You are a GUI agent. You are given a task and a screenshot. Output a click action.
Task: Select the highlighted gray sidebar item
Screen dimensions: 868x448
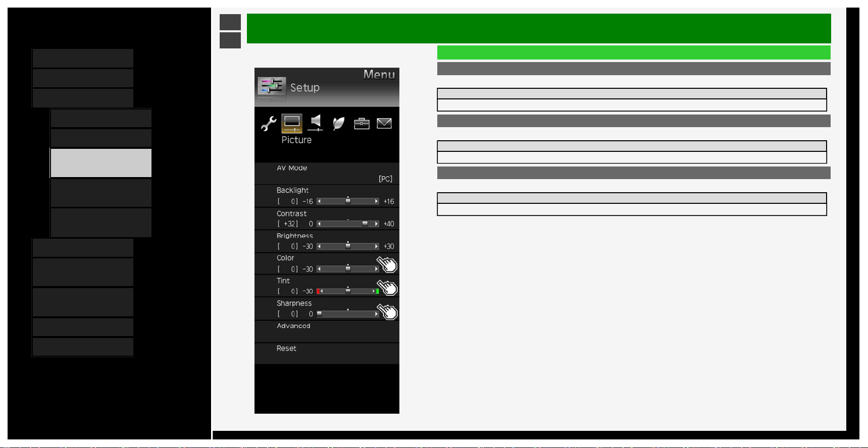(101, 163)
